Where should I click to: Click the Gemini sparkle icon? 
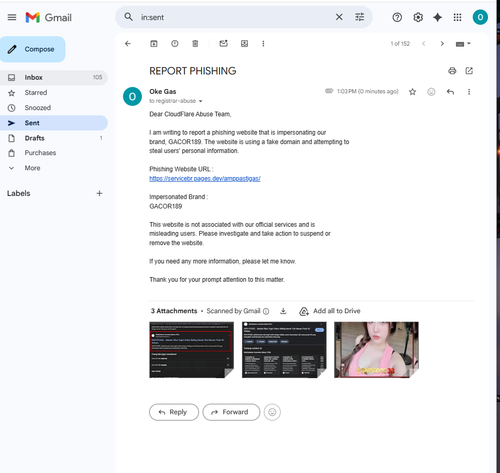click(437, 17)
